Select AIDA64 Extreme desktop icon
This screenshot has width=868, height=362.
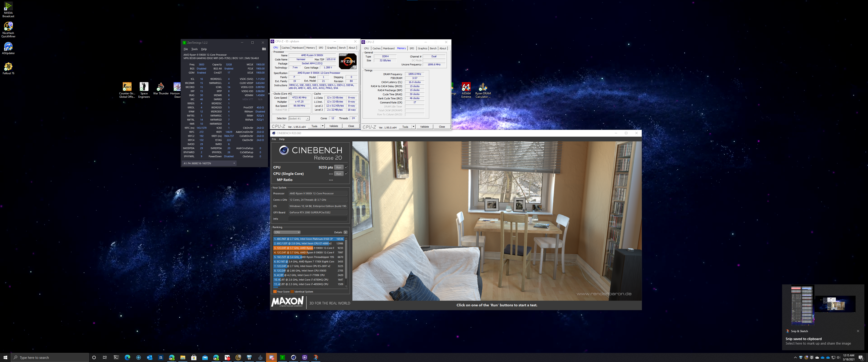466,90
